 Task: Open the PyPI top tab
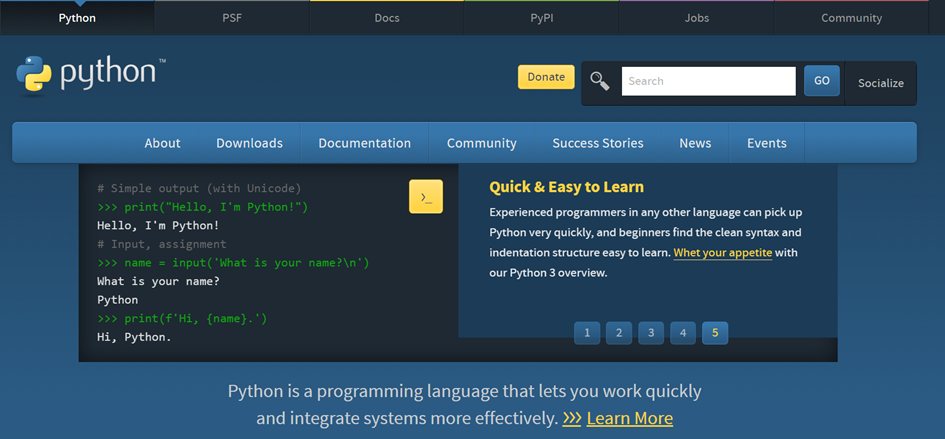pyautogui.click(x=542, y=18)
